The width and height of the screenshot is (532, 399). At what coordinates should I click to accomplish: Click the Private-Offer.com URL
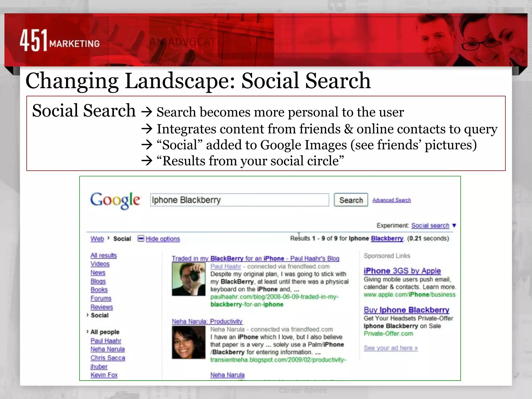(x=388, y=334)
